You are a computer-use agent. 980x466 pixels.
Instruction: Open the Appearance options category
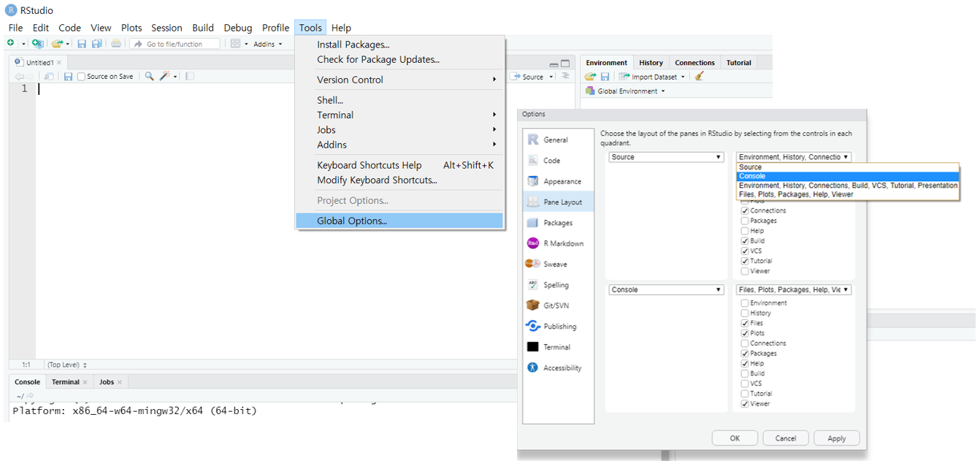[x=559, y=181]
